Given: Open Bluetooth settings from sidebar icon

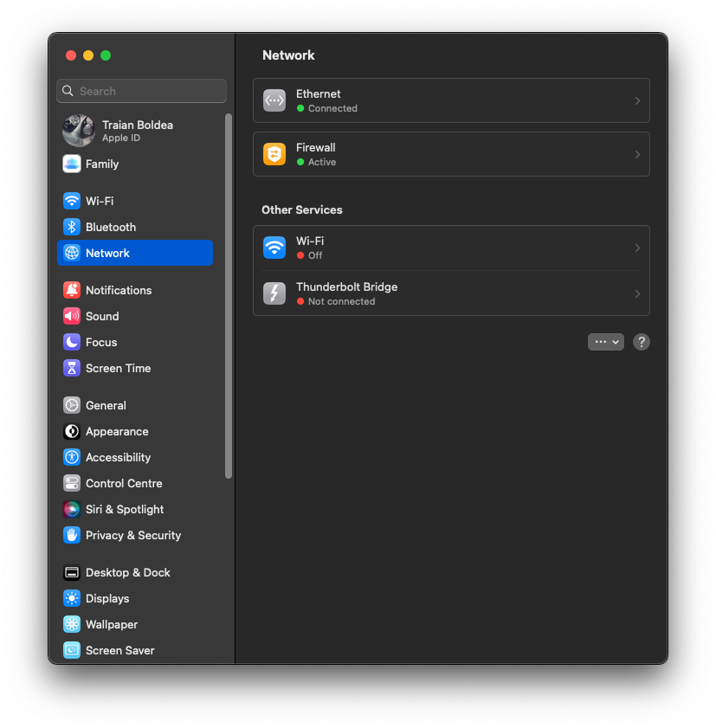Looking at the screenshot, I should [x=72, y=227].
